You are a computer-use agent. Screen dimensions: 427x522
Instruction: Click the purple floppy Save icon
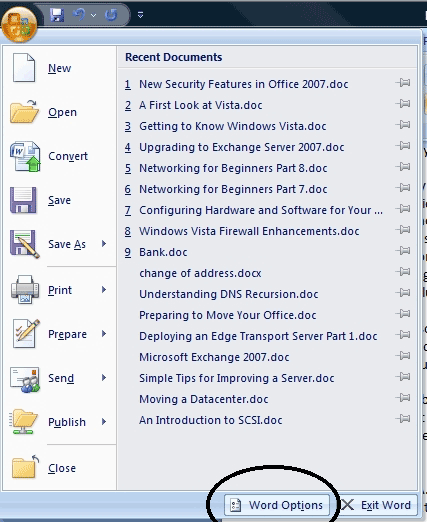tap(23, 200)
